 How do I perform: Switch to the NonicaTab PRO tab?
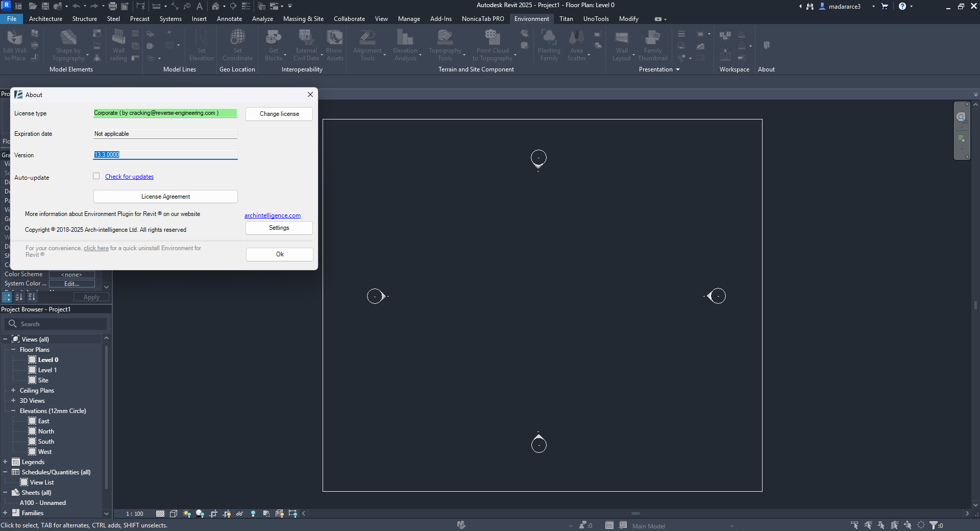coord(483,19)
